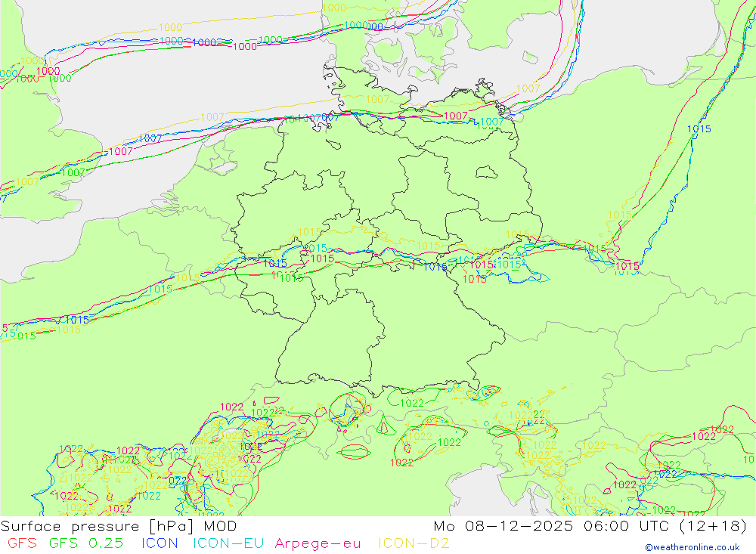Click the Surface pressure [hPa] MOD title
Image resolution: width=756 pixels, height=554 pixels.
point(119,526)
